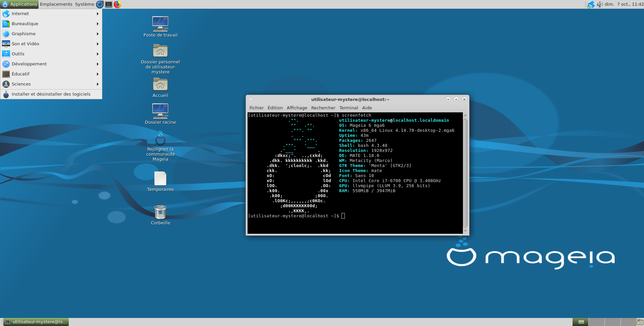
Task: Select the Corbeille trash icon
Action: (x=160, y=215)
